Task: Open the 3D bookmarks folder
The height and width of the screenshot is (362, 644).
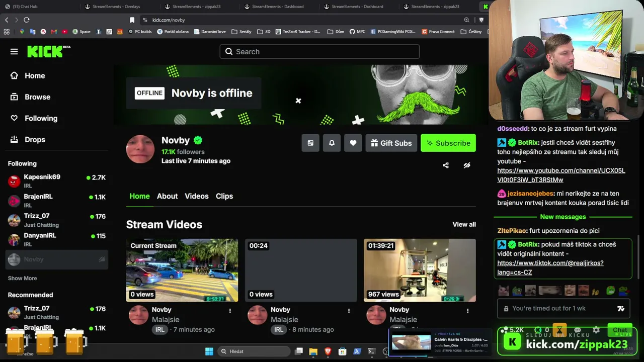Action: click(x=264, y=31)
